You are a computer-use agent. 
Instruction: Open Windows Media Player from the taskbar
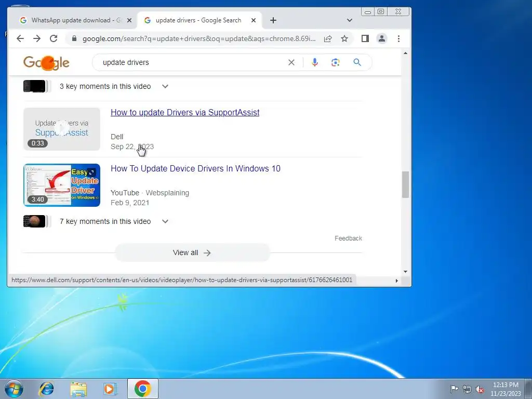point(110,389)
